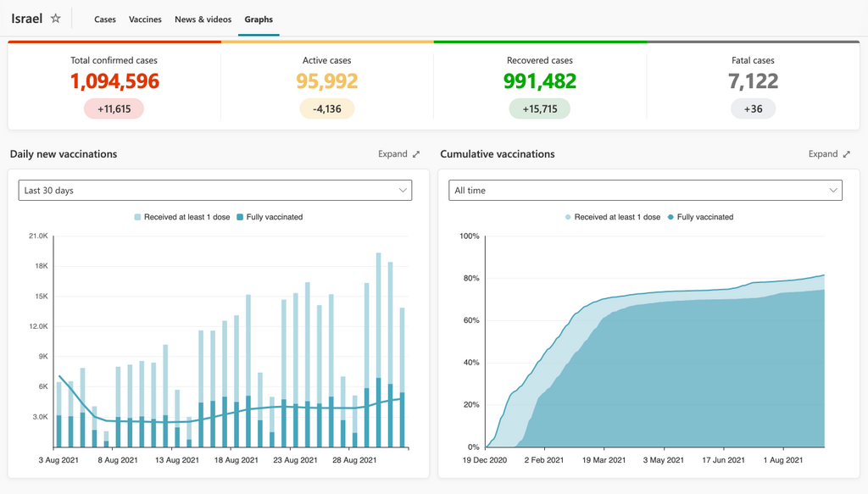Switch to the Cases tab

[105, 19]
